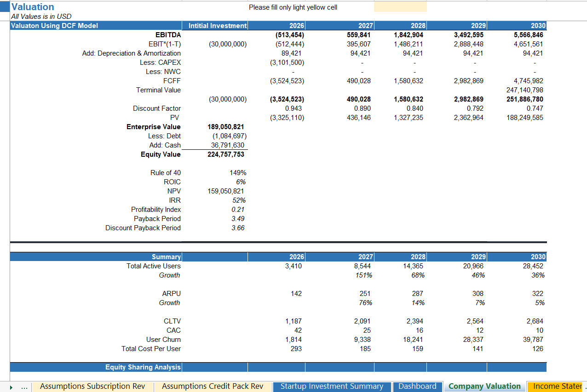
Task: Open the Startup Investment Summary sheet
Action: pos(332,386)
